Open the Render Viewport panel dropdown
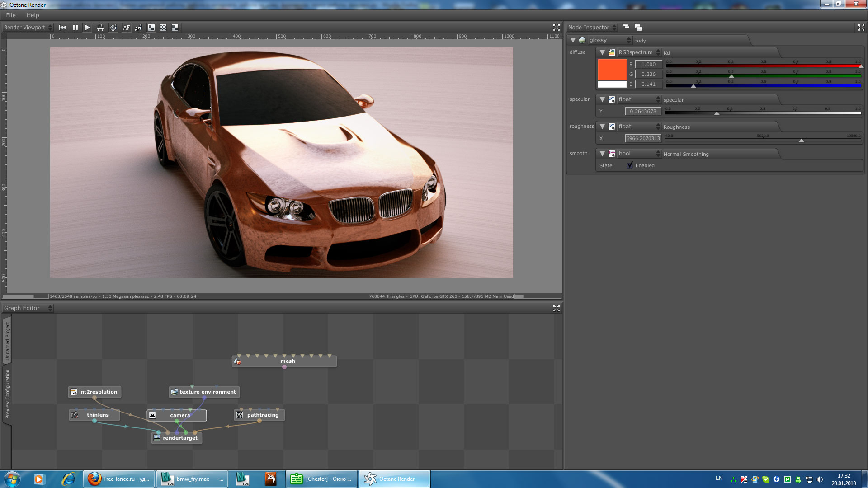 coord(28,28)
